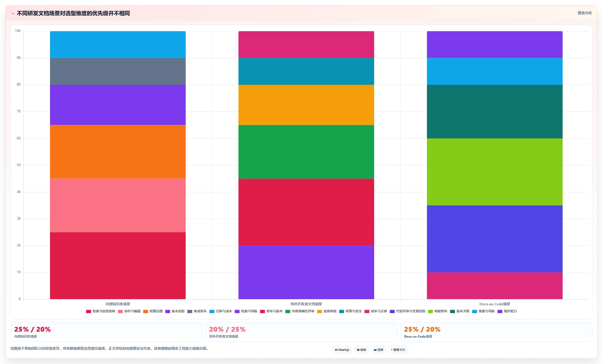Image resolution: width=603 pixels, height=364 pixels.
Task: Hide the 搜索与导航 dataset via legend
Action: (483, 311)
